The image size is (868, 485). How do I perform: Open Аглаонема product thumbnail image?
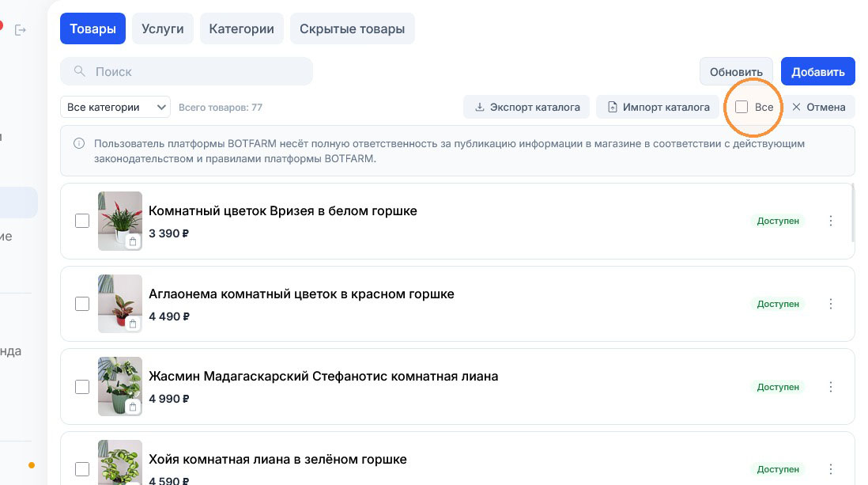pyautogui.click(x=120, y=304)
